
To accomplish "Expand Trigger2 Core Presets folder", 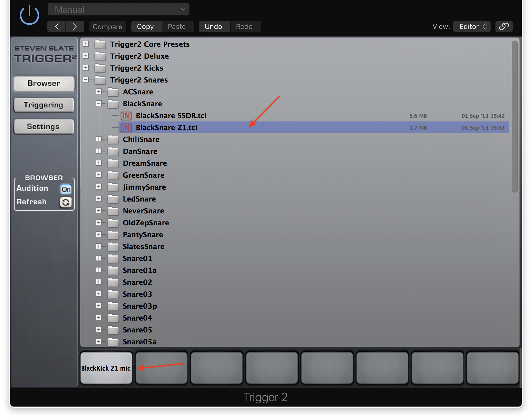I will [x=86, y=44].
